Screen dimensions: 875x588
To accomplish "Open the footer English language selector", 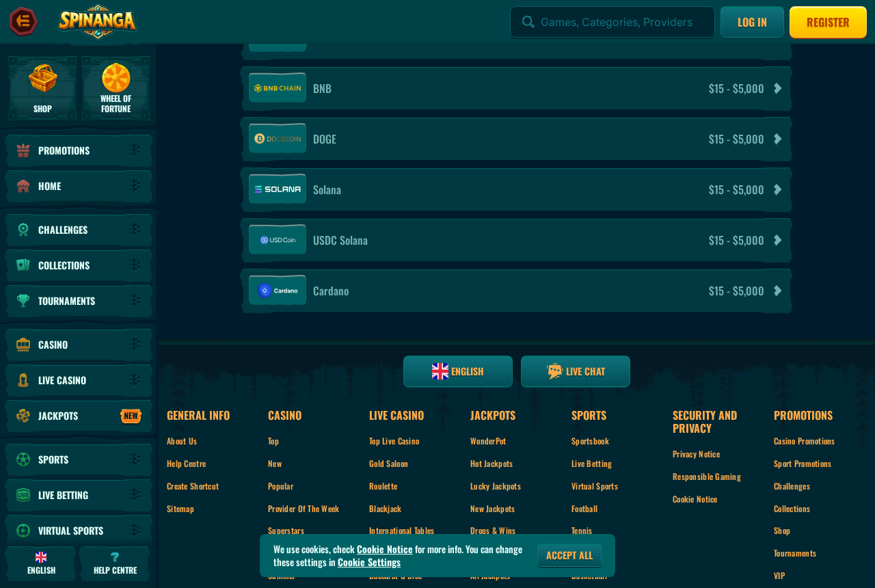I will (x=458, y=371).
